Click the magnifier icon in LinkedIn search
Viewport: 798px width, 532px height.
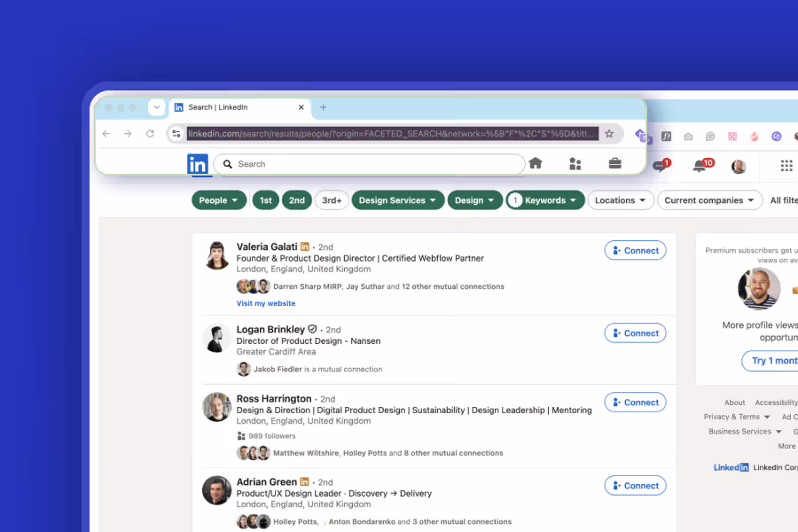(228, 164)
